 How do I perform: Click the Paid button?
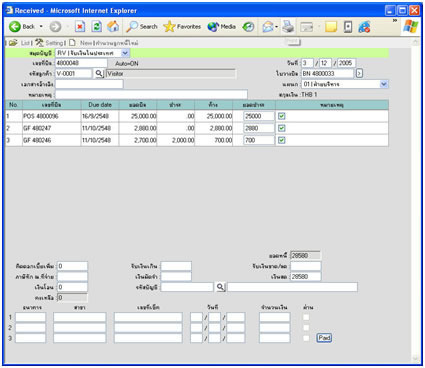point(324,338)
